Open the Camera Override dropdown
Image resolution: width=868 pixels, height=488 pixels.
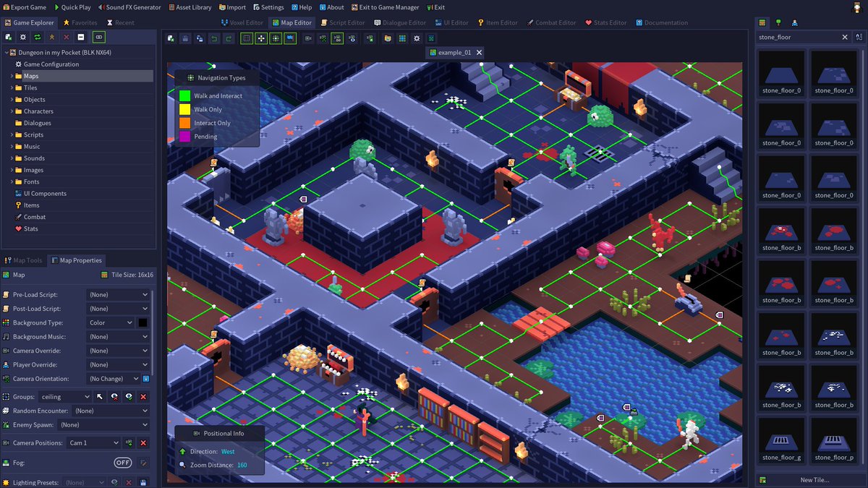point(118,351)
